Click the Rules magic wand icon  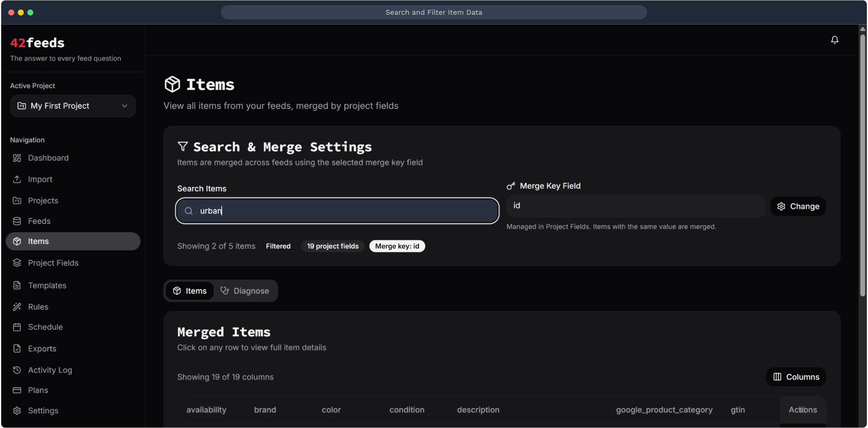point(17,307)
